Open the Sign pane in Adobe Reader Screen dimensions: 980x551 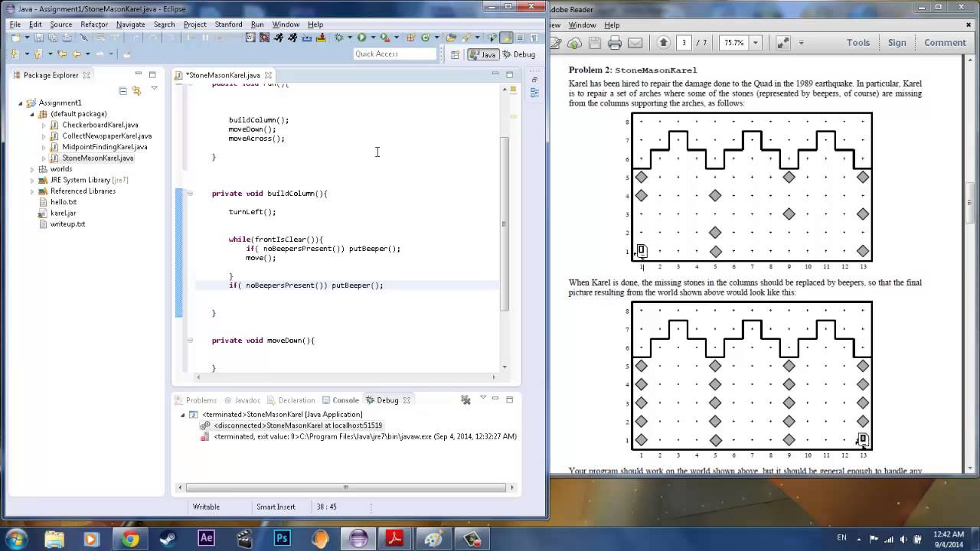point(897,43)
